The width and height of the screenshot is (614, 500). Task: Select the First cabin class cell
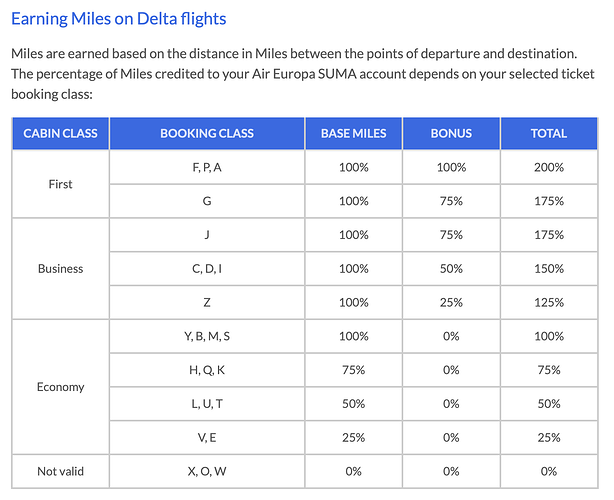60,184
